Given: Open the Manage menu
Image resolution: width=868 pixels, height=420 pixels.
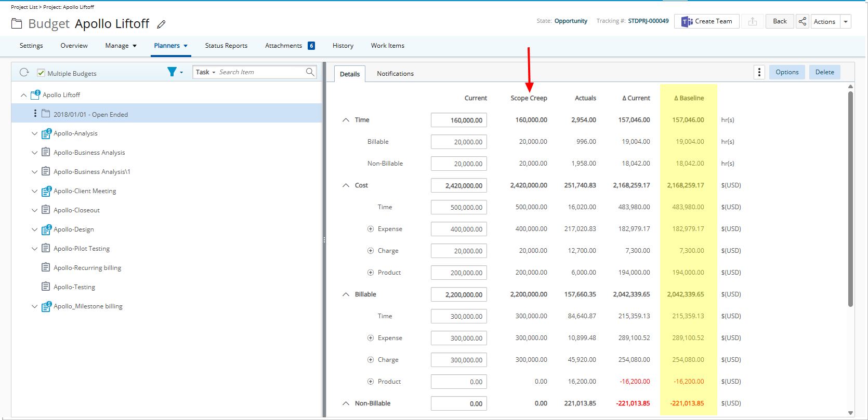Looking at the screenshot, I should 121,46.
